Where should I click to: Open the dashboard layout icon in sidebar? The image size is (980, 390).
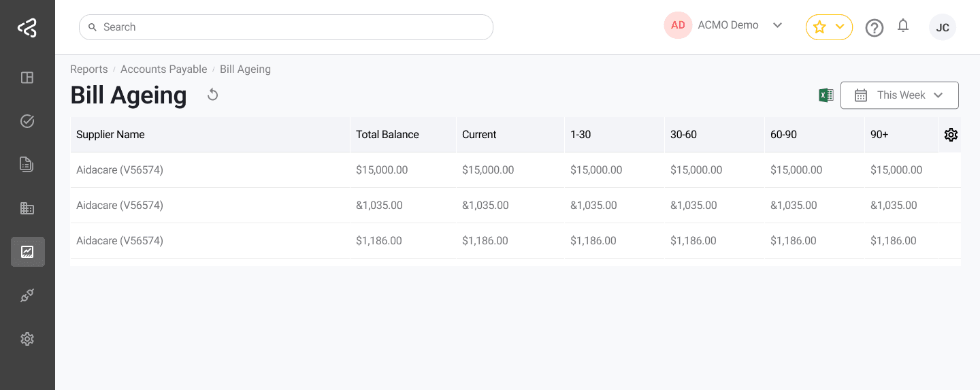point(27,78)
